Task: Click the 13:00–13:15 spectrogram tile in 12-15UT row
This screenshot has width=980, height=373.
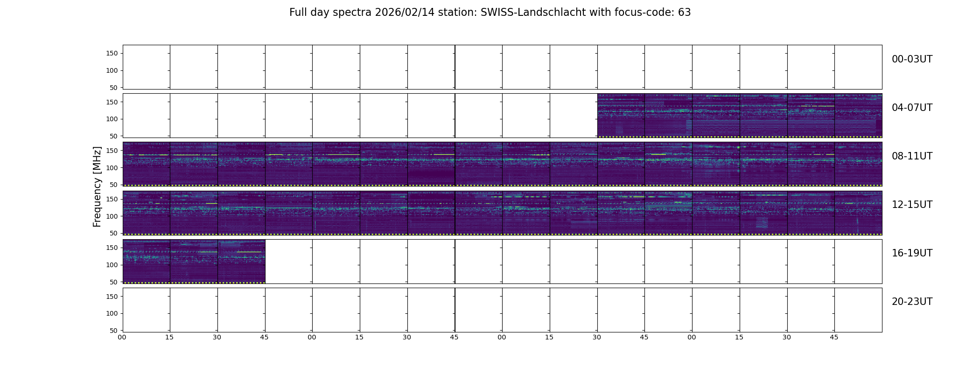Action: [336, 213]
